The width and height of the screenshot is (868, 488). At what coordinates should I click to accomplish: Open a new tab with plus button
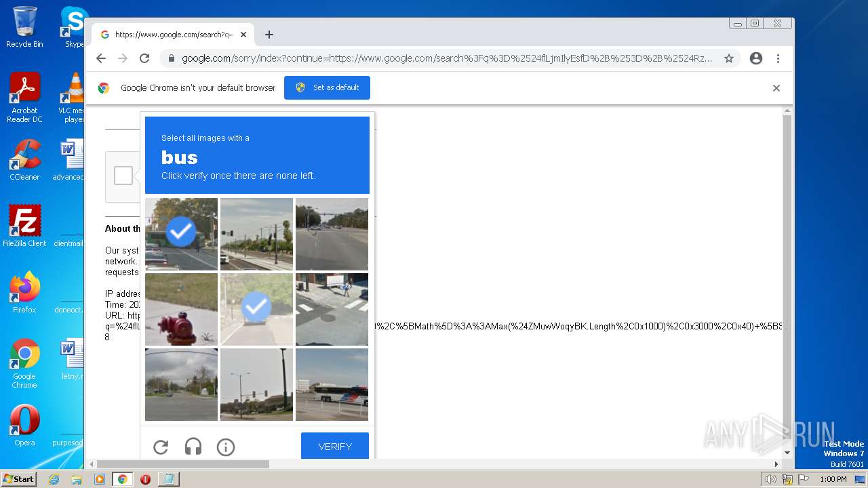(x=269, y=35)
